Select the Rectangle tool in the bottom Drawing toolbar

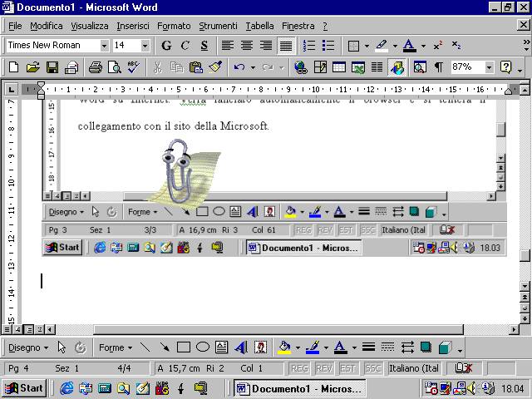pyautogui.click(x=184, y=347)
